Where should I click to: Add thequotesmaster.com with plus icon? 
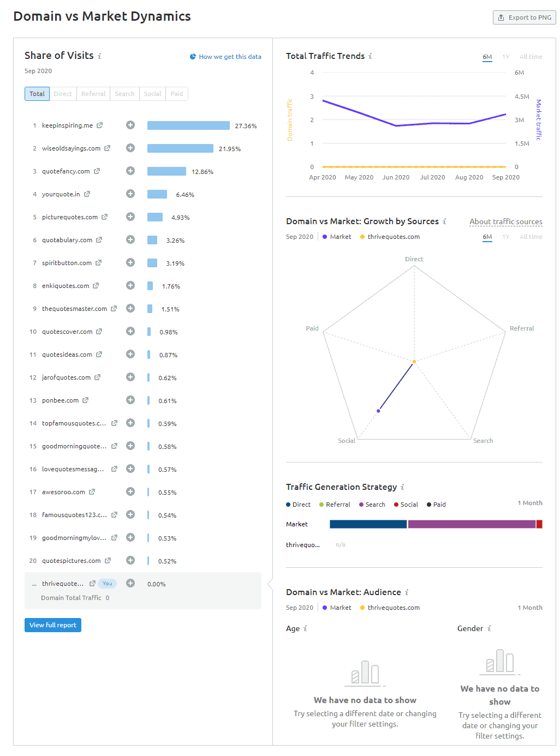(x=130, y=308)
